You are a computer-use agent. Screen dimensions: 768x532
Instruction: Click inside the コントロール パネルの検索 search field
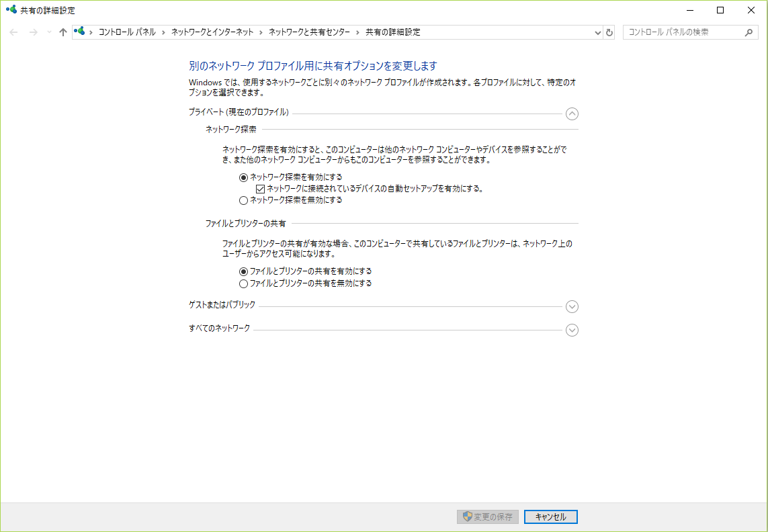click(679, 32)
